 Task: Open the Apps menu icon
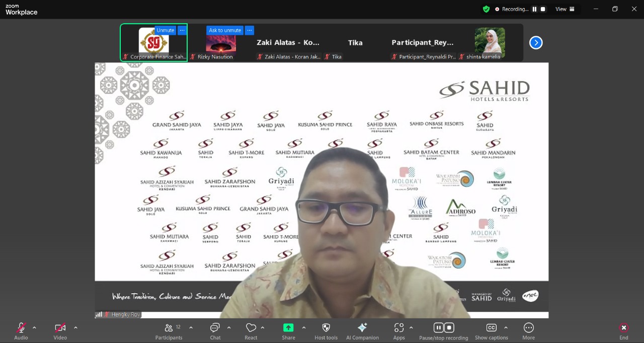click(399, 328)
